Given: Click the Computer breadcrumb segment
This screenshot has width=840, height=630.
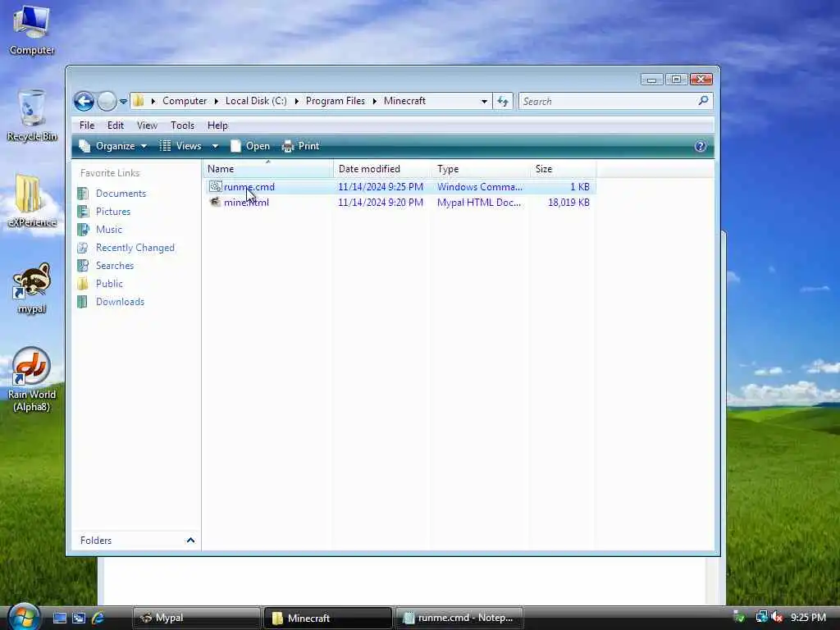Looking at the screenshot, I should pos(185,101).
